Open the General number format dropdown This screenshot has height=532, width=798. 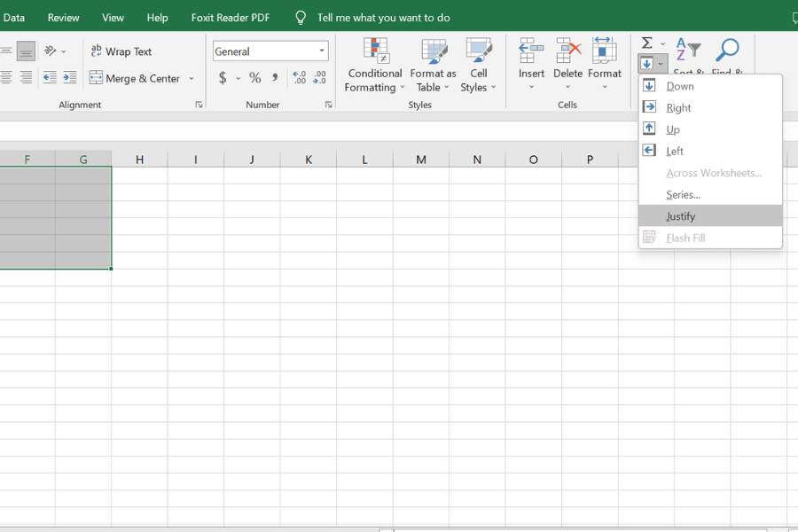click(x=322, y=51)
